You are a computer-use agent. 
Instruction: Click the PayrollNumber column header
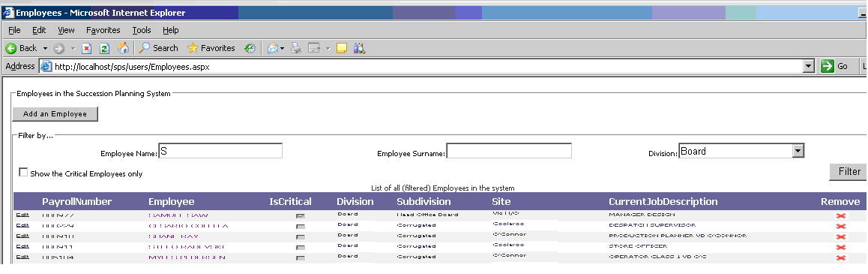[77, 201]
